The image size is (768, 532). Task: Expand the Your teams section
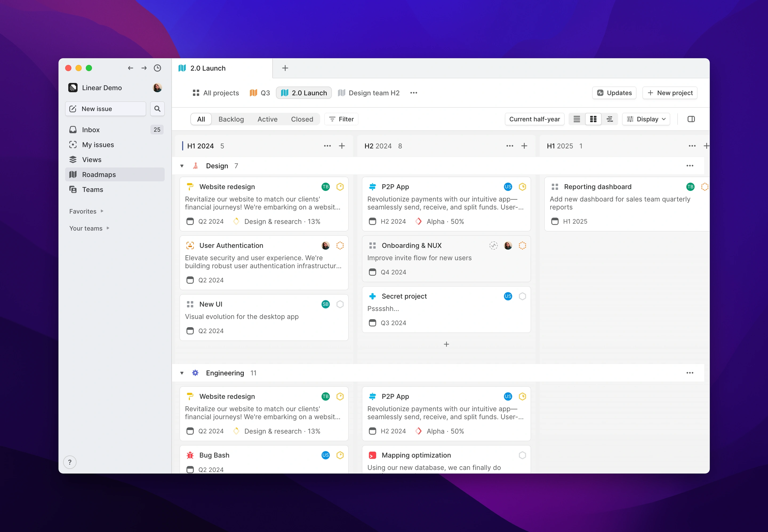89,228
